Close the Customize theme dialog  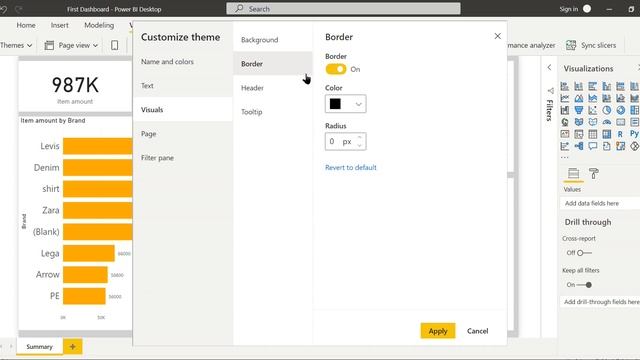pos(498,36)
